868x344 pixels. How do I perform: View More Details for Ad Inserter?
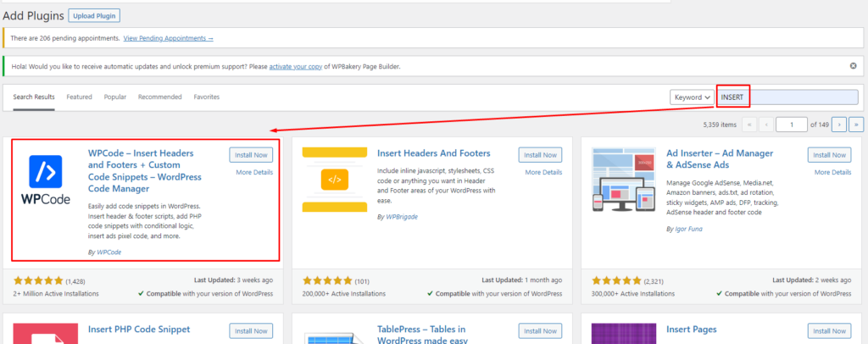tap(832, 172)
